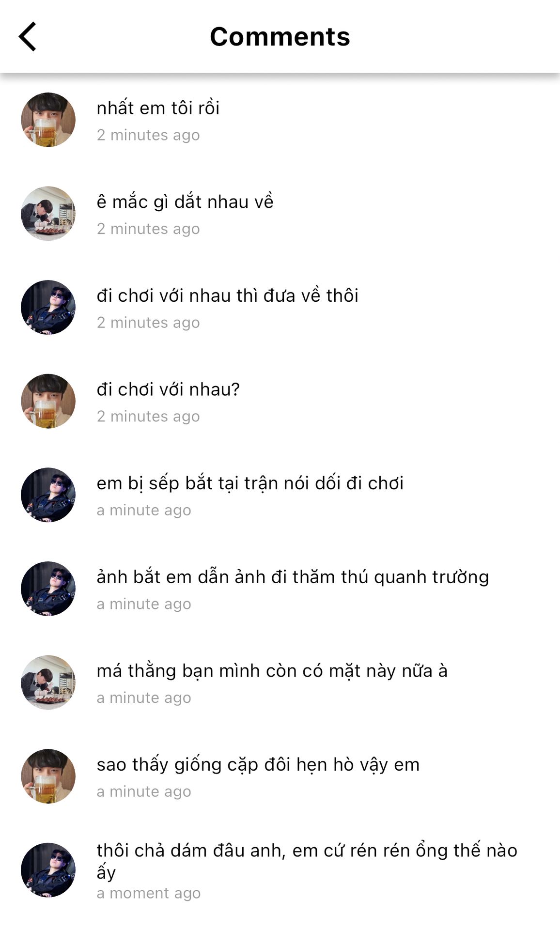Image resolution: width=560 pixels, height=930 pixels.
Task: Tap comment about "thăm thú quanh trường"
Action: pos(293,577)
